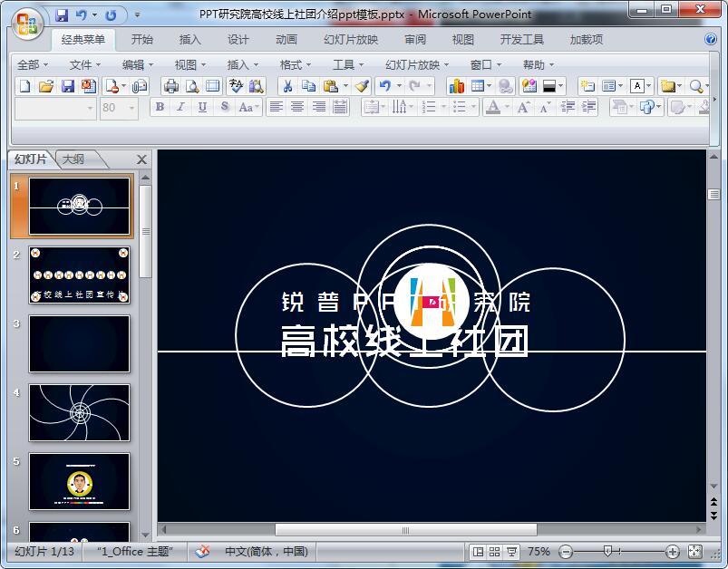Expand the Quick Access Toolbar customize arrow
The image size is (728, 569).
click(137, 14)
